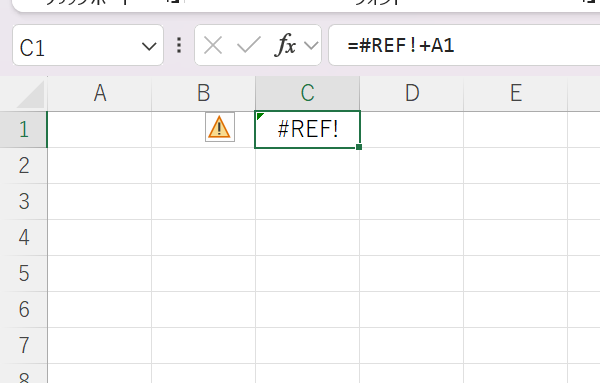600x383 pixels.
Task: Click the three-dot name box resize handle
Action: pos(179,45)
